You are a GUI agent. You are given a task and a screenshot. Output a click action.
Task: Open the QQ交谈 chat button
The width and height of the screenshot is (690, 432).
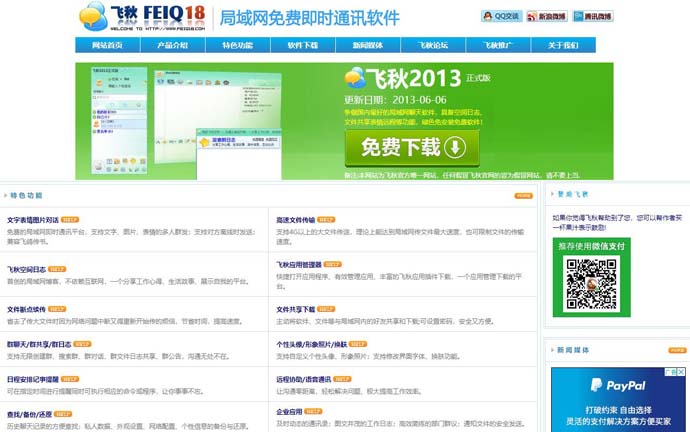[501, 16]
